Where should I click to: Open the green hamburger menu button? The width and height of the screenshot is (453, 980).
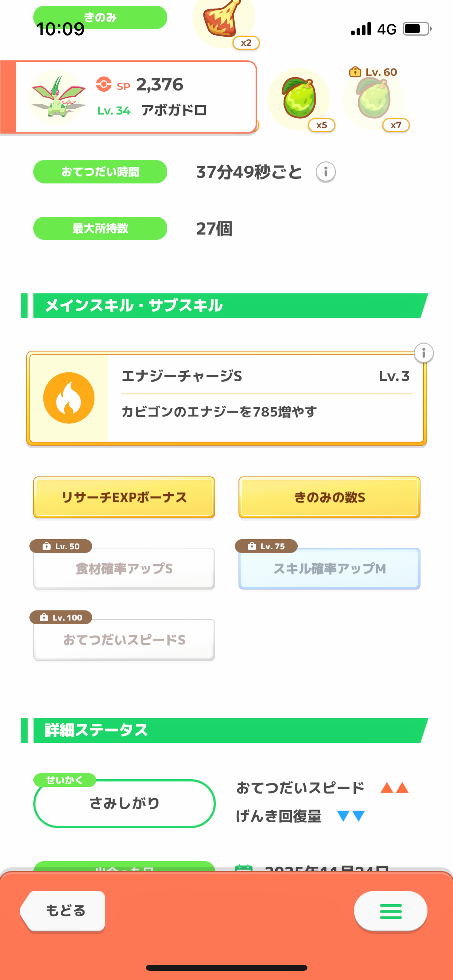tap(390, 911)
